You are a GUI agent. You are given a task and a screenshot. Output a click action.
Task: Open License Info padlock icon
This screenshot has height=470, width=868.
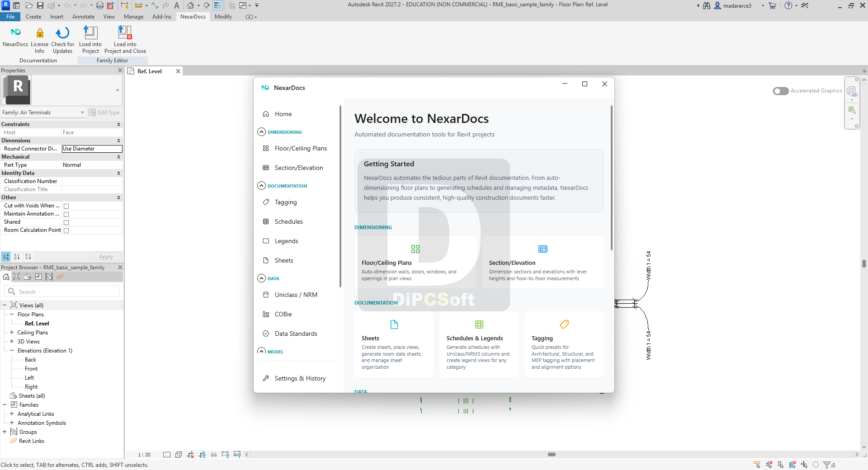click(40, 33)
